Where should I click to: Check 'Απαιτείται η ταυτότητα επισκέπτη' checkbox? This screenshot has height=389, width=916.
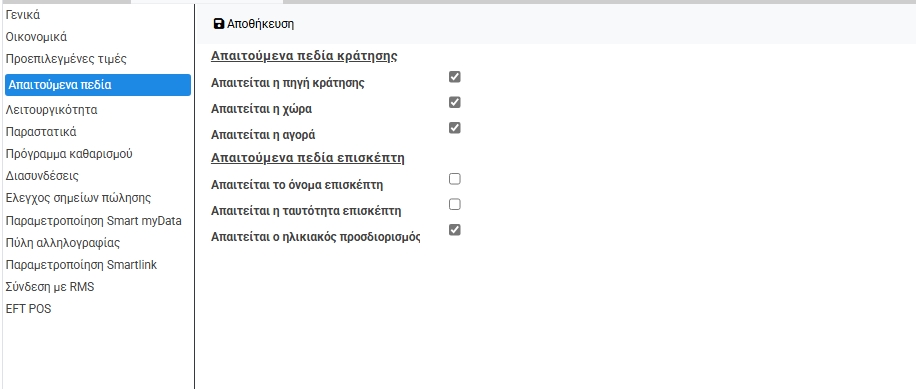point(454,204)
